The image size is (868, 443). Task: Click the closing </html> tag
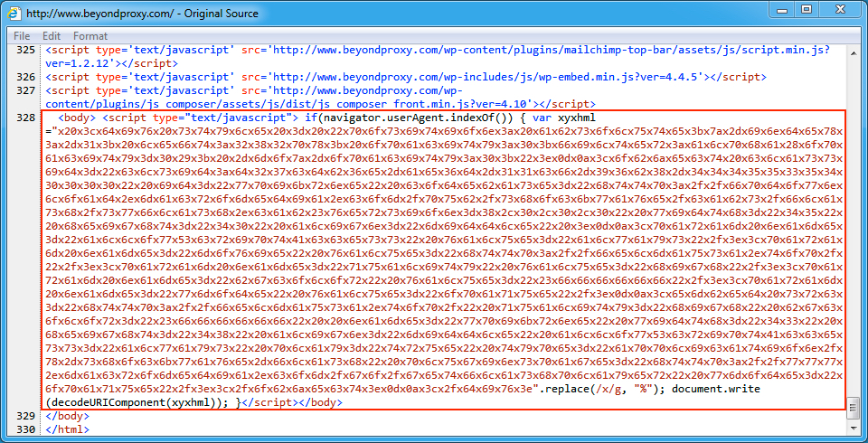(68, 429)
